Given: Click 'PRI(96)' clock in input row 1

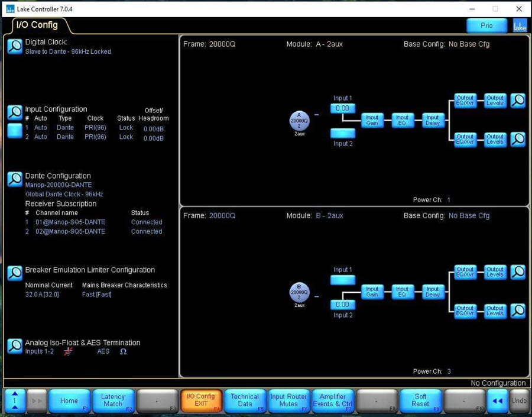Looking at the screenshot, I should 95,128.
